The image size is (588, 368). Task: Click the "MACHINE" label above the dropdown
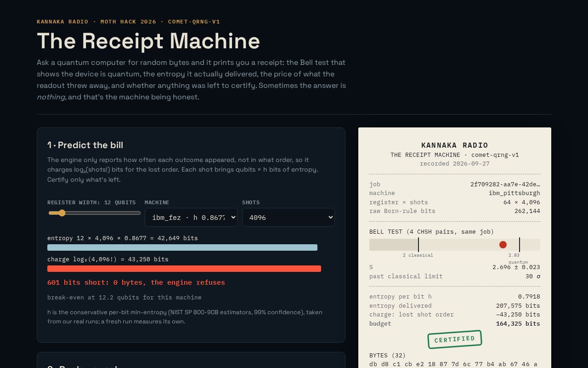pos(157,202)
